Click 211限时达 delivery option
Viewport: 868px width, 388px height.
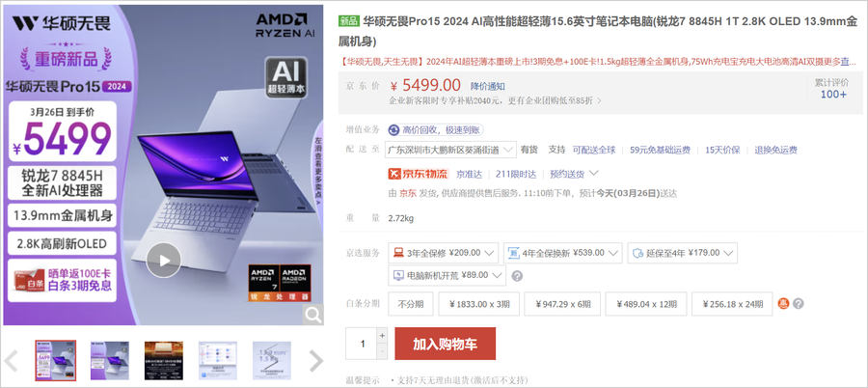516,174
